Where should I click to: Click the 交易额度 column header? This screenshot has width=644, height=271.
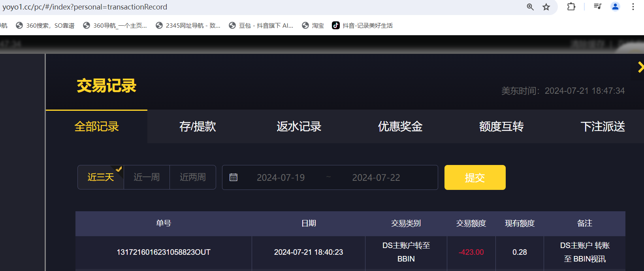(x=471, y=224)
